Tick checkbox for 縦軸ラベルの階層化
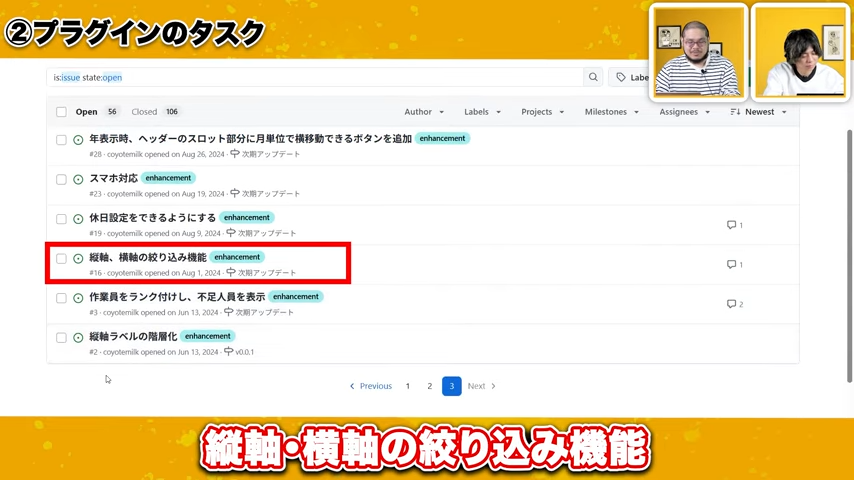 pos(62,338)
